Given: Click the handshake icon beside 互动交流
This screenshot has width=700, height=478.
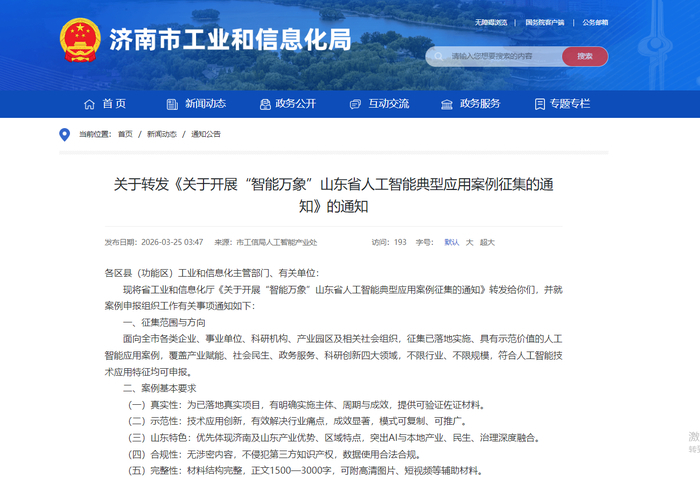Looking at the screenshot, I should [x=355, y=104].
